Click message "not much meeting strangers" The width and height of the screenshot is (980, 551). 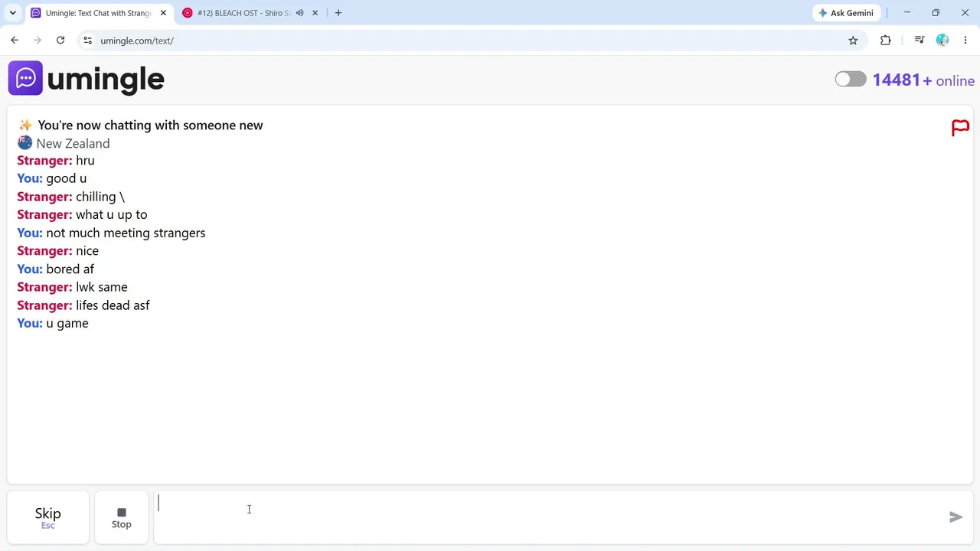(126, 233)
